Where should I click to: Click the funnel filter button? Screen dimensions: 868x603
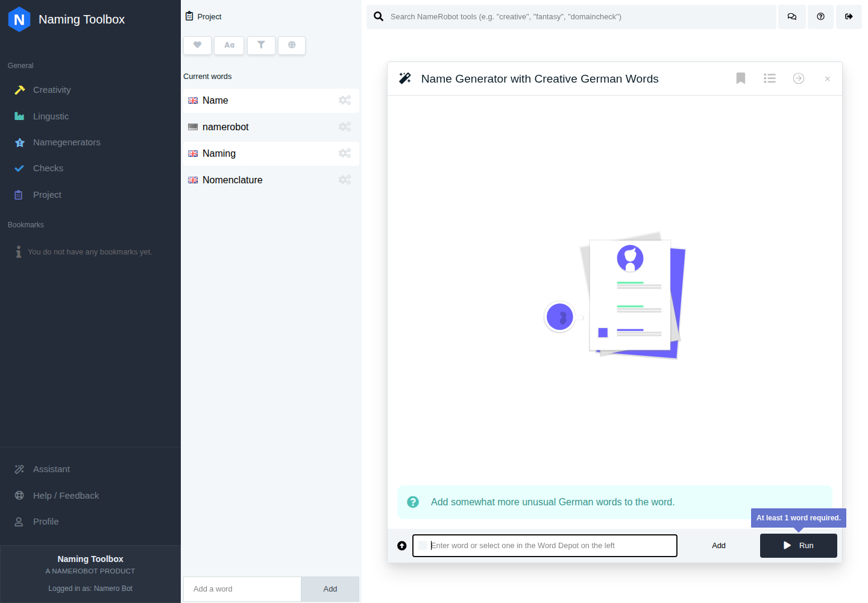tap(261, 45)
